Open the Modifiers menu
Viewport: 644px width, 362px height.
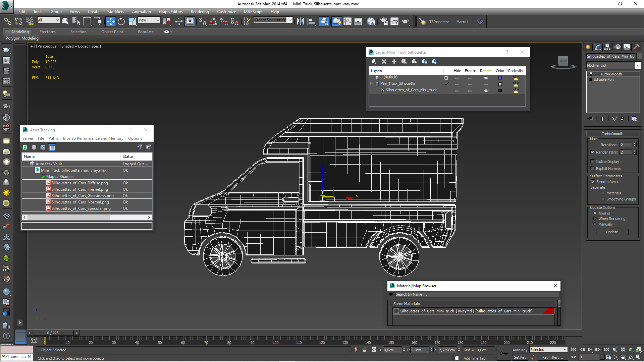click(x=115, y=11)
